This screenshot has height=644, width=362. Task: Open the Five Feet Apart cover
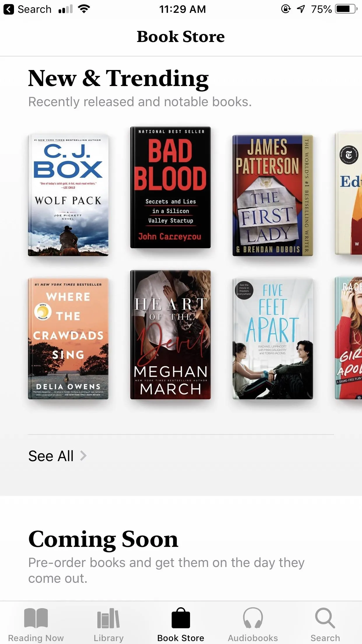point(273,339)
